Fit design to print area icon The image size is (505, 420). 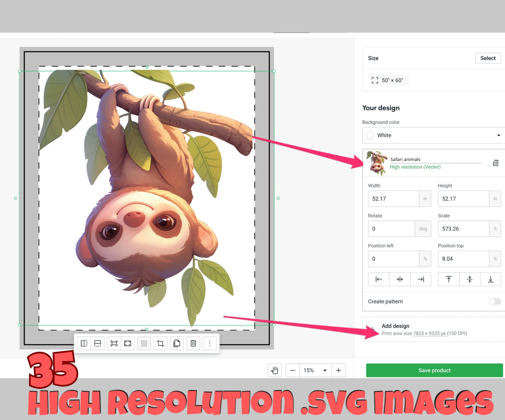(x=114, y=343)
